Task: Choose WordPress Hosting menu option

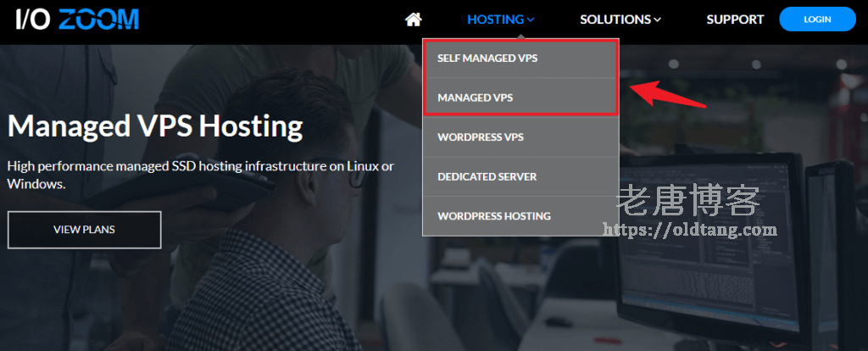Action: click(493, 216)
